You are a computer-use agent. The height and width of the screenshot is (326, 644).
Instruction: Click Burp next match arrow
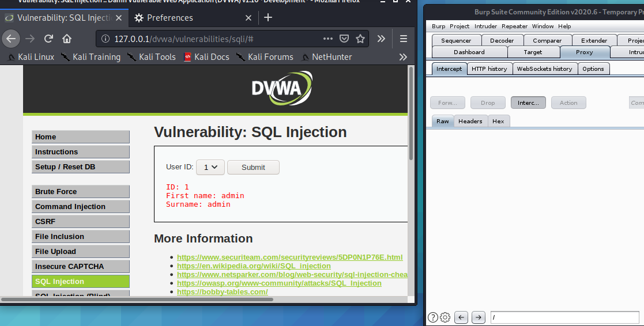tap(479, 317)
